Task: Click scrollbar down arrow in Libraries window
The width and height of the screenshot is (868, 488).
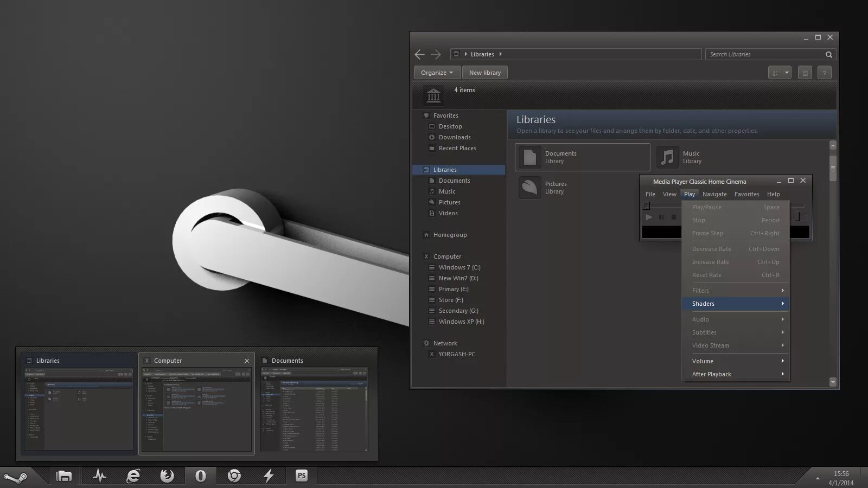Action: point(833,382)
